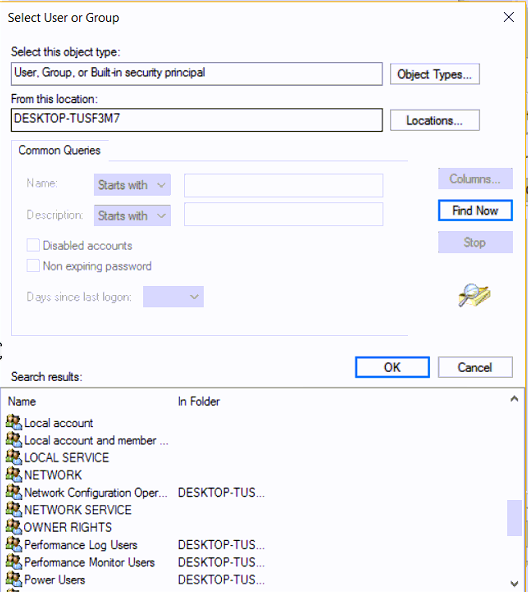Select Network Configuration Oper... row
Image resolution: width=528 pixels, height=592 pixels.
click(x=135, y=492)
